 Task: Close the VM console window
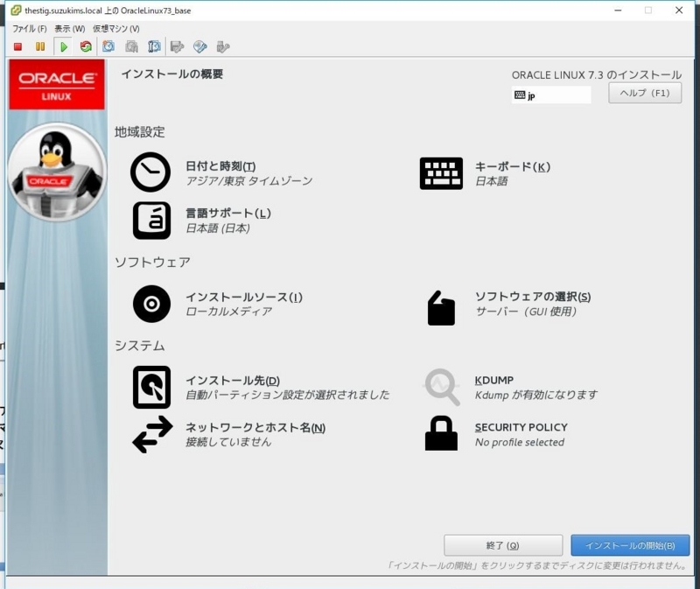(679, 11)
